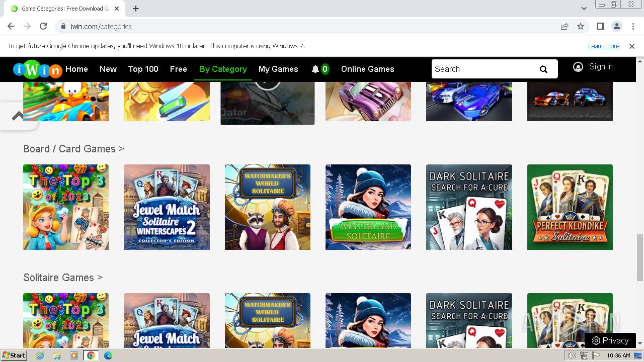Click the Chrome taskbar icon
Image resolution: width=644 pixels, height=362 pixels.
(x=91, y=355)
